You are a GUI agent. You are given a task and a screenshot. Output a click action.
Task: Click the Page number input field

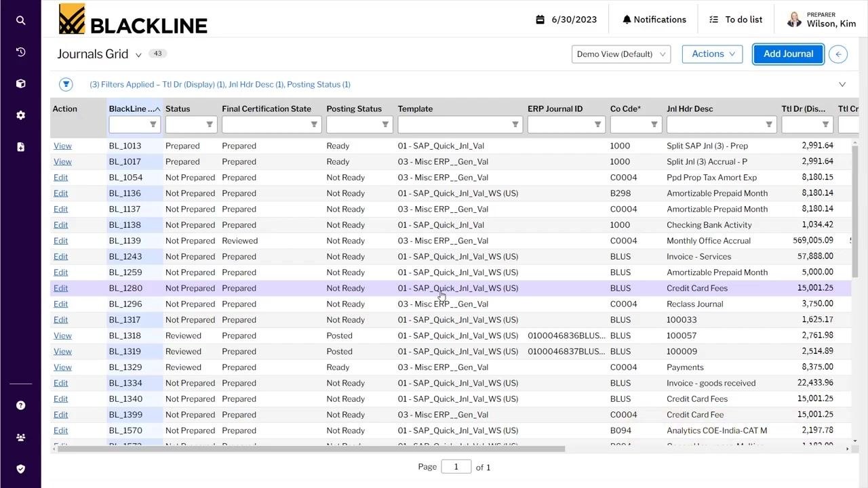click(456, 467)
